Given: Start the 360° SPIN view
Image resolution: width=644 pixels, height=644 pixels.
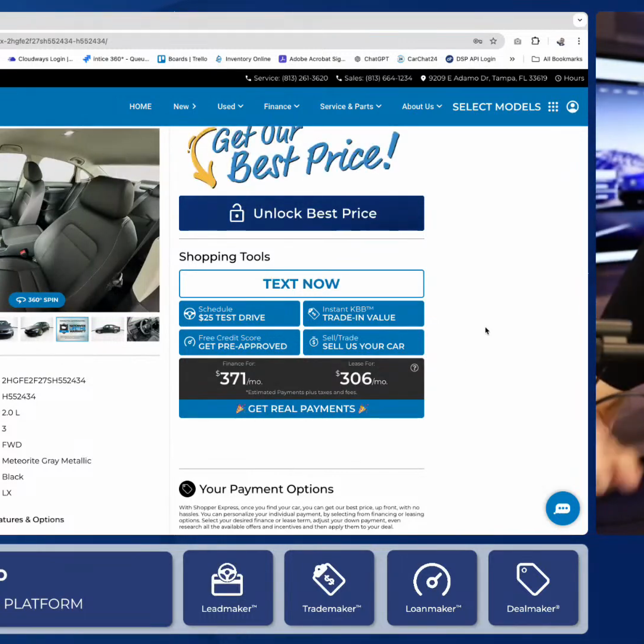Looking at the screenshot, I should [37, 300].
